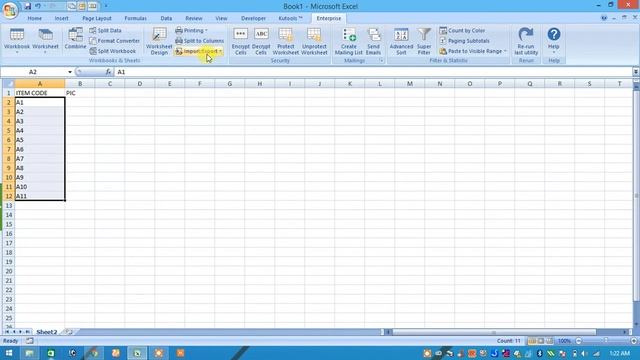
Task: Switch to the View tab
Action: [x=221, y=18]
